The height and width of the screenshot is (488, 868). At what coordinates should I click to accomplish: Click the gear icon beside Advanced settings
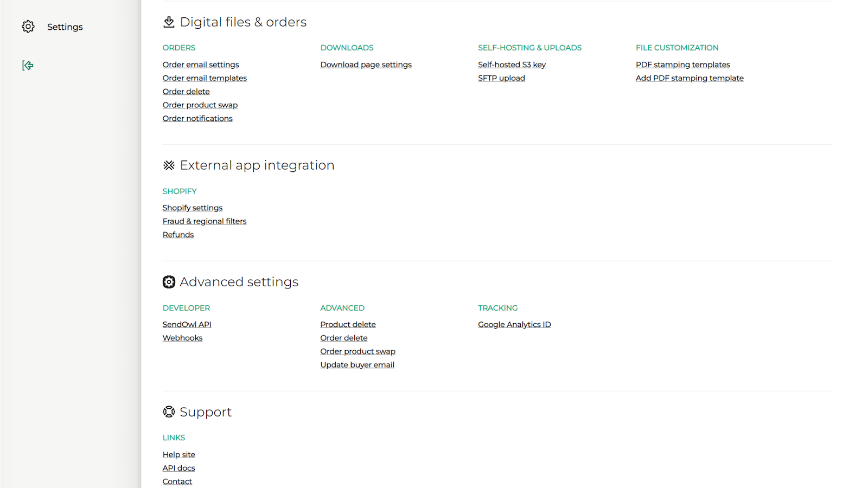[x=169, y=281]
